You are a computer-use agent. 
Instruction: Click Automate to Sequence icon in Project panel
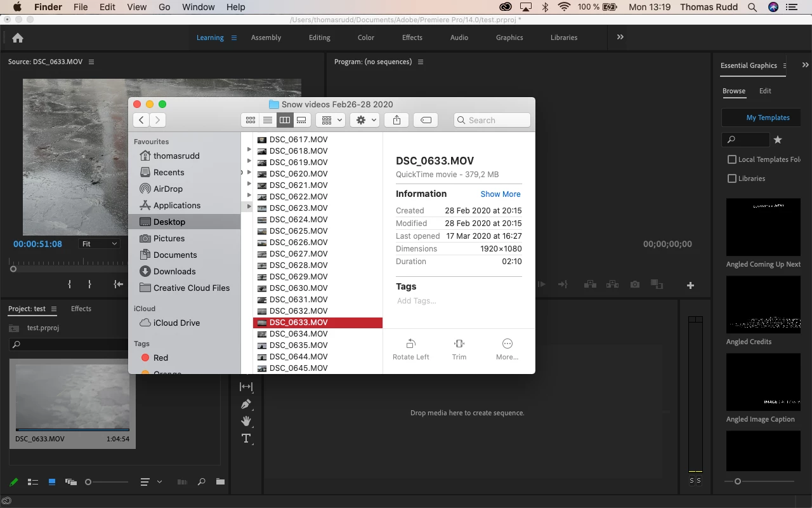pyautogui.click(x=182, y=482)
